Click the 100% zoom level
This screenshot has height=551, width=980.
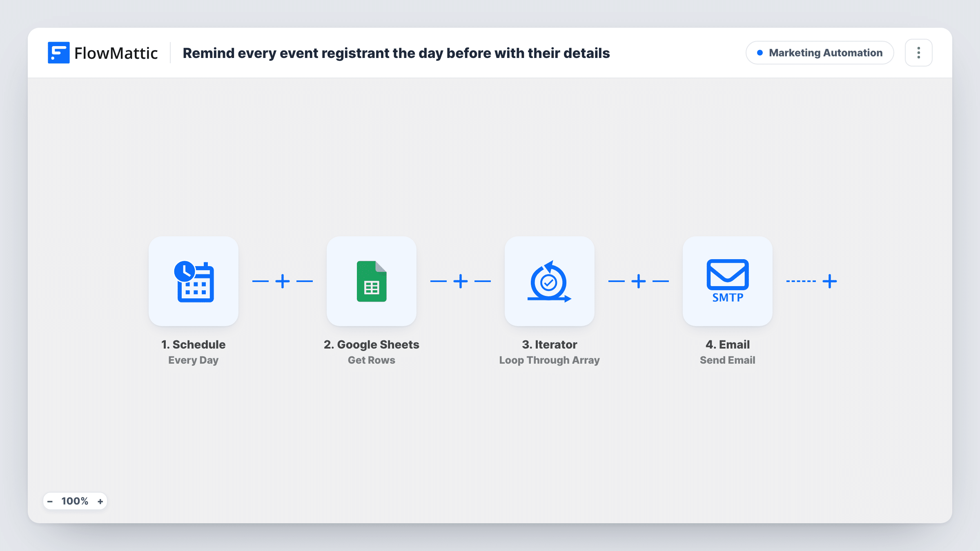[75, 501]
